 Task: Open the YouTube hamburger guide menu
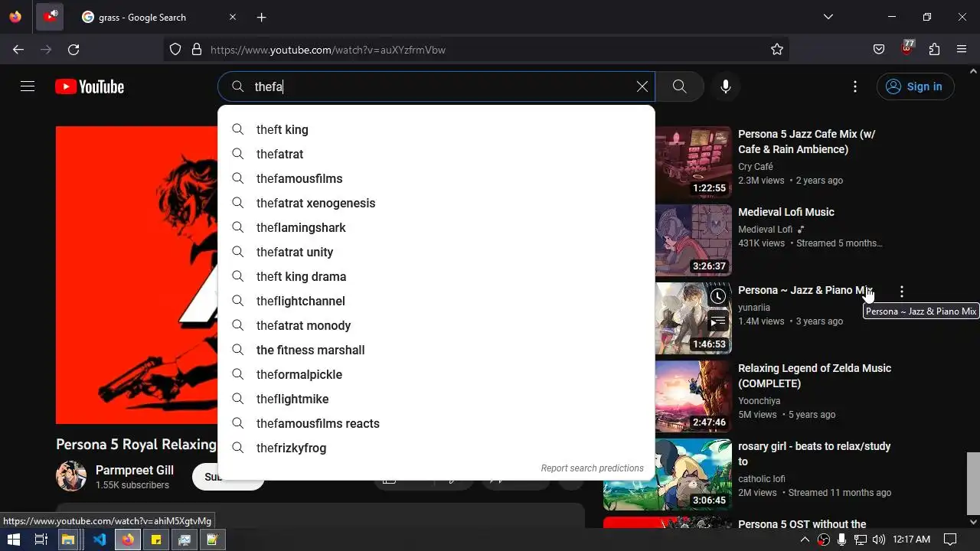coord(28,86)
